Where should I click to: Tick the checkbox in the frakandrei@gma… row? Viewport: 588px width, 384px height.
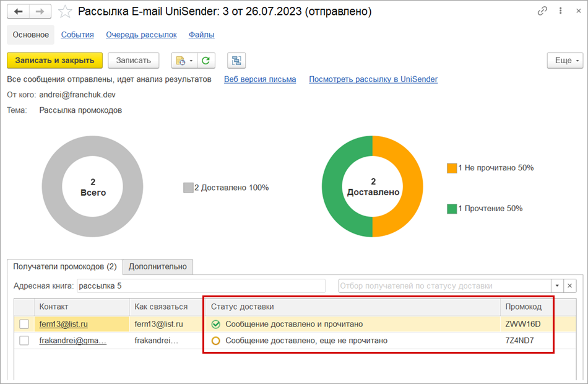[x=24, y=340]
